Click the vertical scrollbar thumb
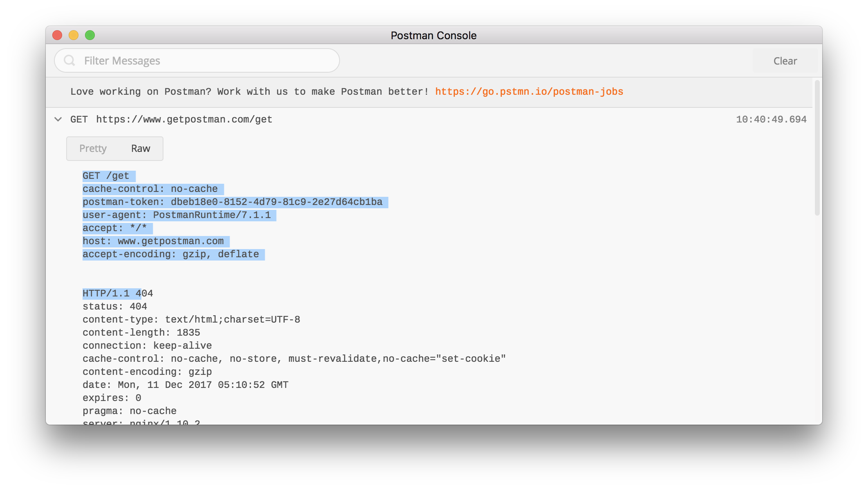 point(817,147)
